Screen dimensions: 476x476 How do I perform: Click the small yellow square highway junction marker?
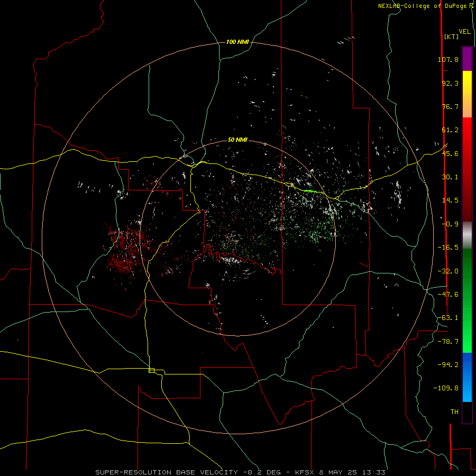click(151, 370)
